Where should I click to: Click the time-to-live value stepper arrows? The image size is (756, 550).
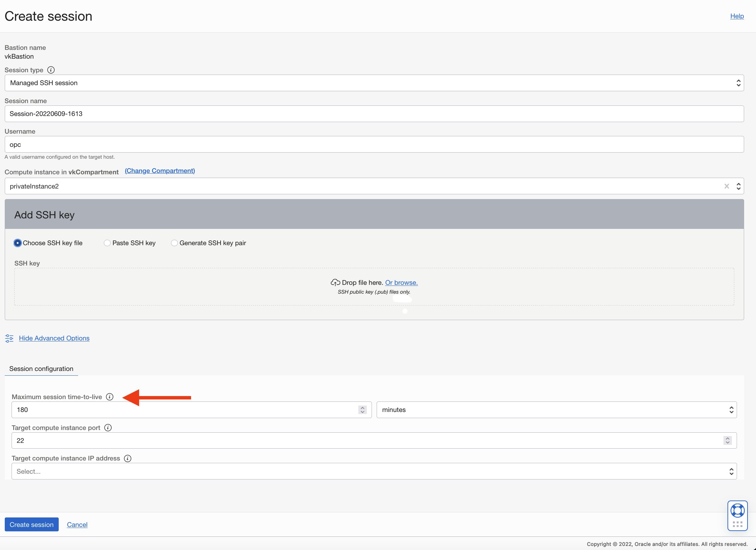(x=362, y=410)
